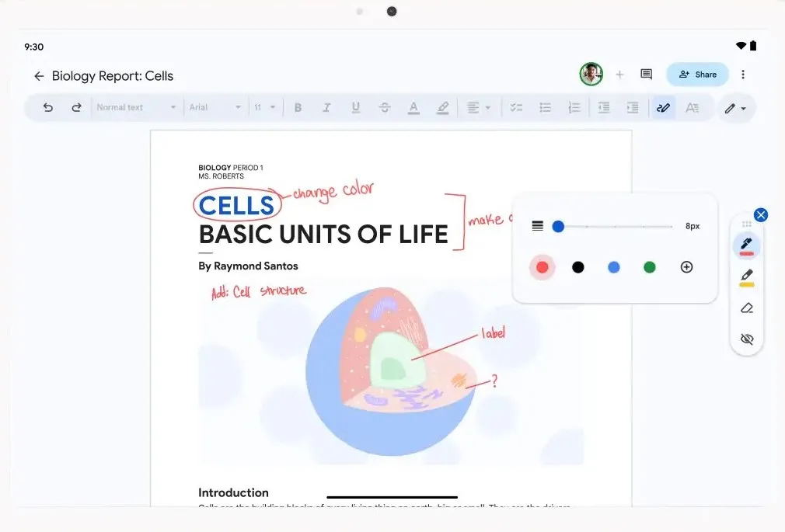The image size is (785, 532).
Task: Hide annotations with the eye toggle
Action: (x=746, y=339)
